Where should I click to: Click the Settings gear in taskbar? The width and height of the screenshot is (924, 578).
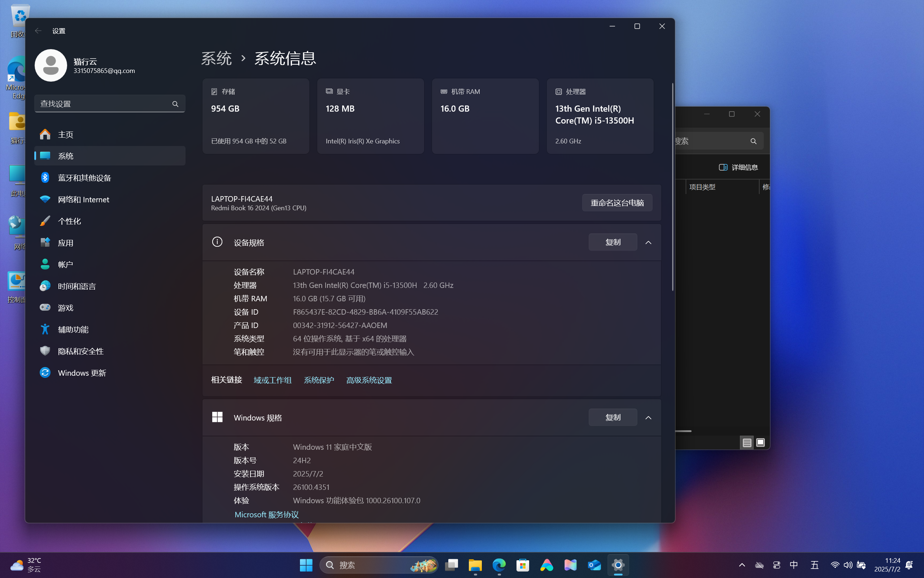[x=618, y=565]
